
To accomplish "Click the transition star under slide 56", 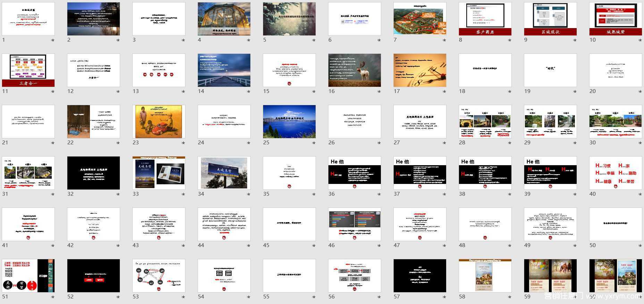I will click(x=379, y=297).
